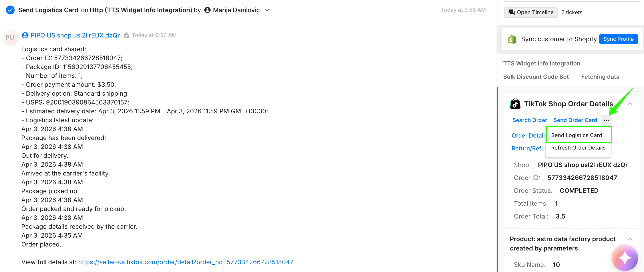Click the lock icon near message timestamp
The image size is (644, 272).
click(126, 35)
